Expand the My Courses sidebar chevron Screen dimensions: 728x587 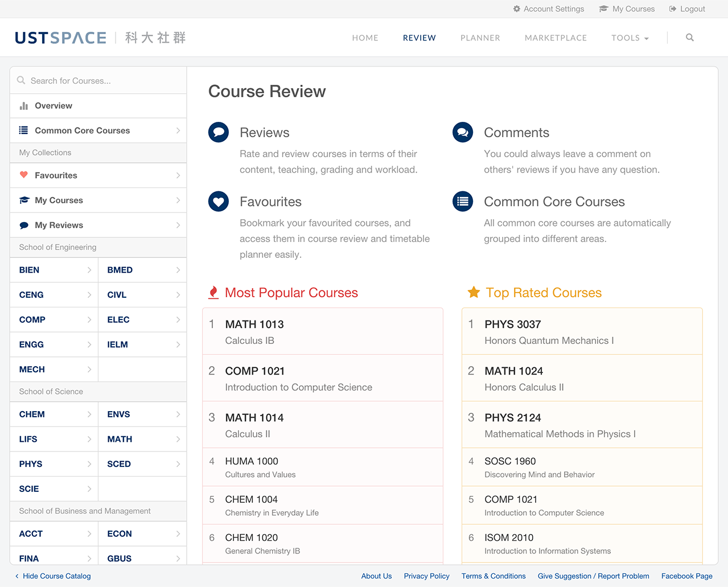pos(178,200)
